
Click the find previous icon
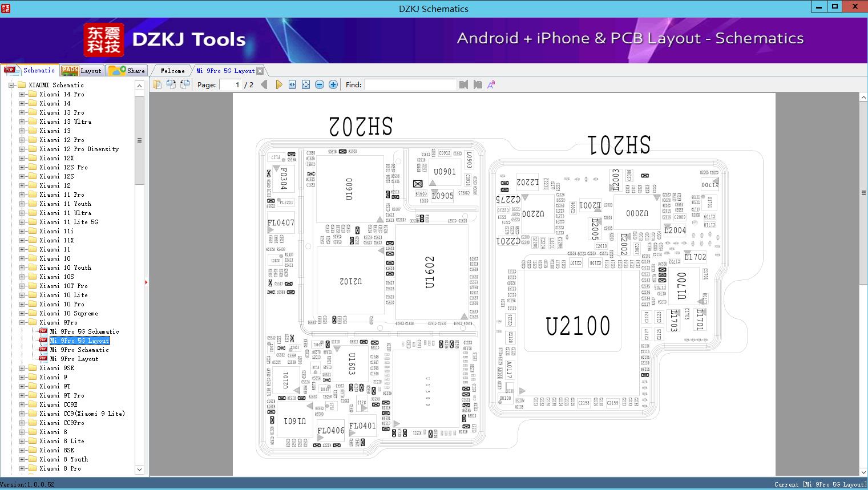point(463,84)
